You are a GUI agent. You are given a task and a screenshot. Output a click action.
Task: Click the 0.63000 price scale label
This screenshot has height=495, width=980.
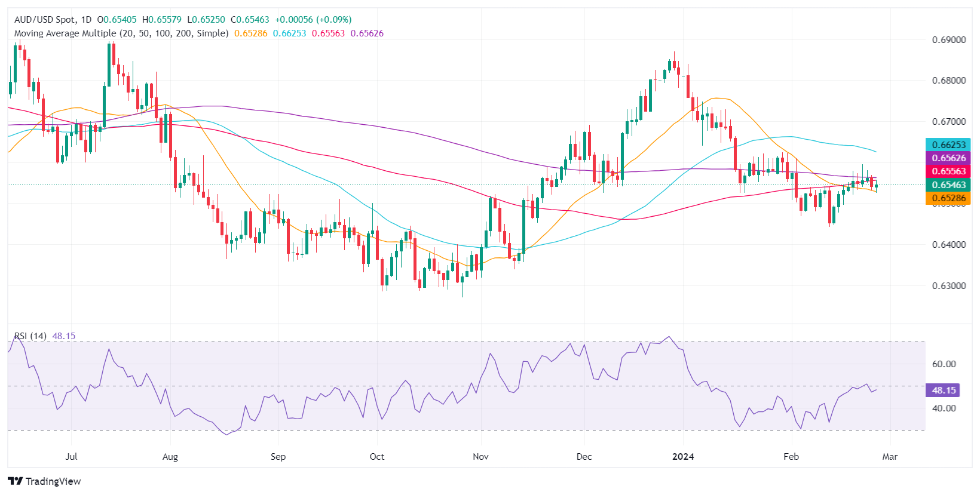[x=949, y=286]
